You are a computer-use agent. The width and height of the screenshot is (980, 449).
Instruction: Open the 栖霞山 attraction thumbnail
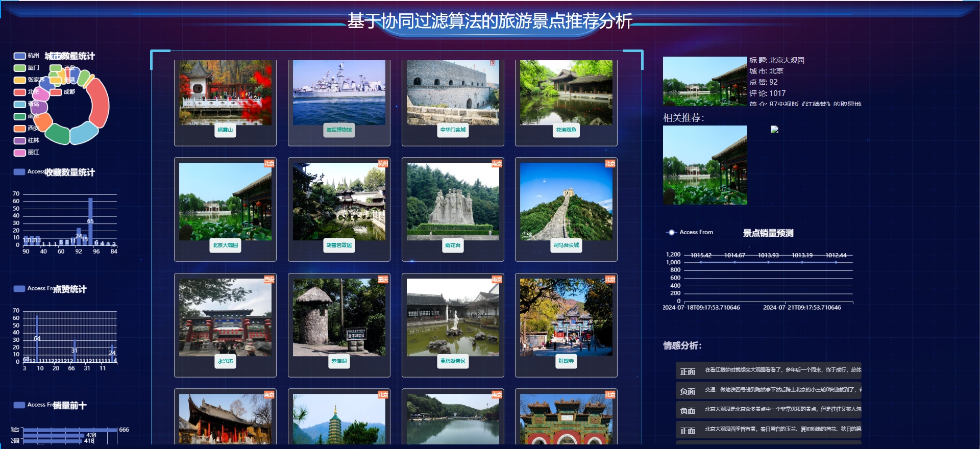coord(225,92)
